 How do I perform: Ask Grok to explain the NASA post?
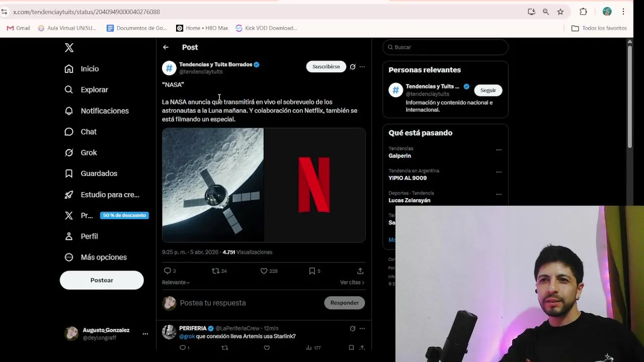click(353, 67)
